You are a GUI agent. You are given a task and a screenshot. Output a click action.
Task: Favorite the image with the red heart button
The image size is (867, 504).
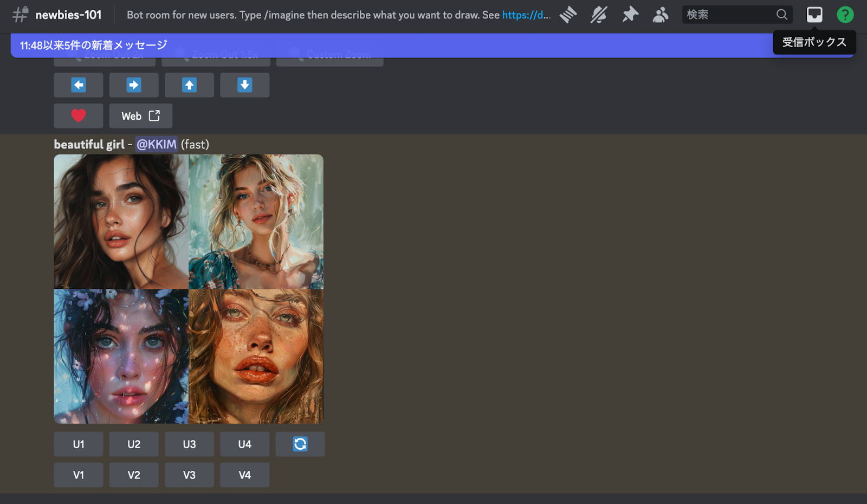(79, 116)
